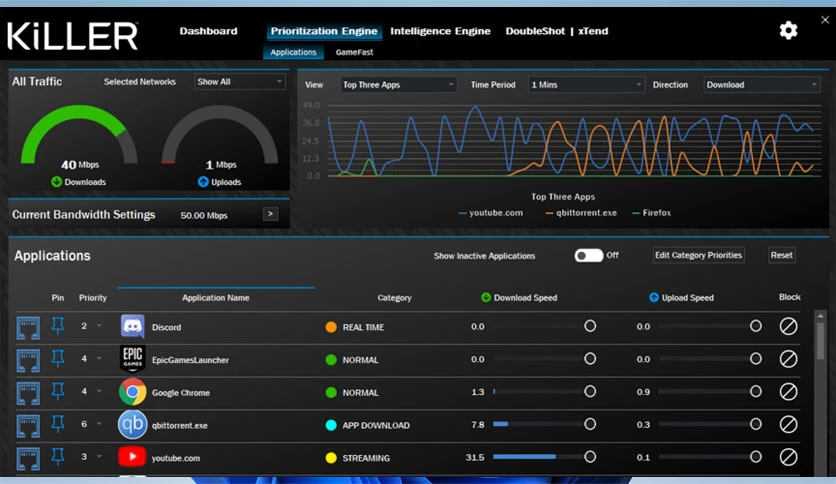This screenshot has width=836, height=484.
Task: Click the qbittorrent app icon
Action: click(132, 425)
